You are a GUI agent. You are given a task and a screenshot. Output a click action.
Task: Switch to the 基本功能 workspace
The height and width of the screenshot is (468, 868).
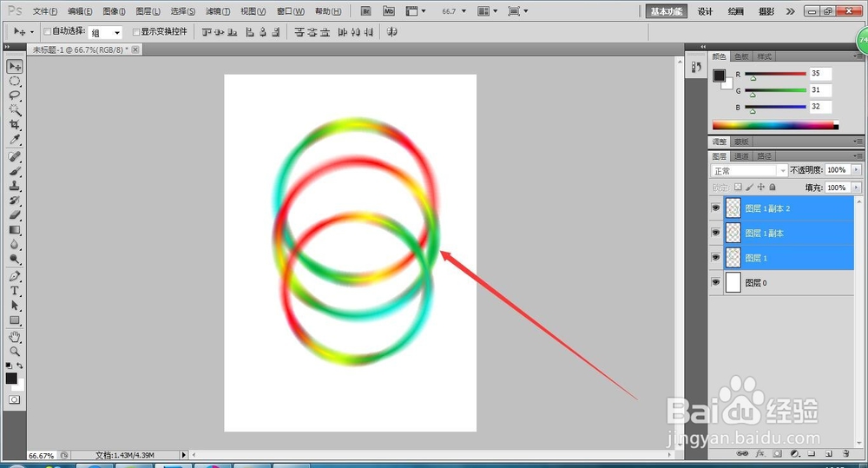click(667, 11)
